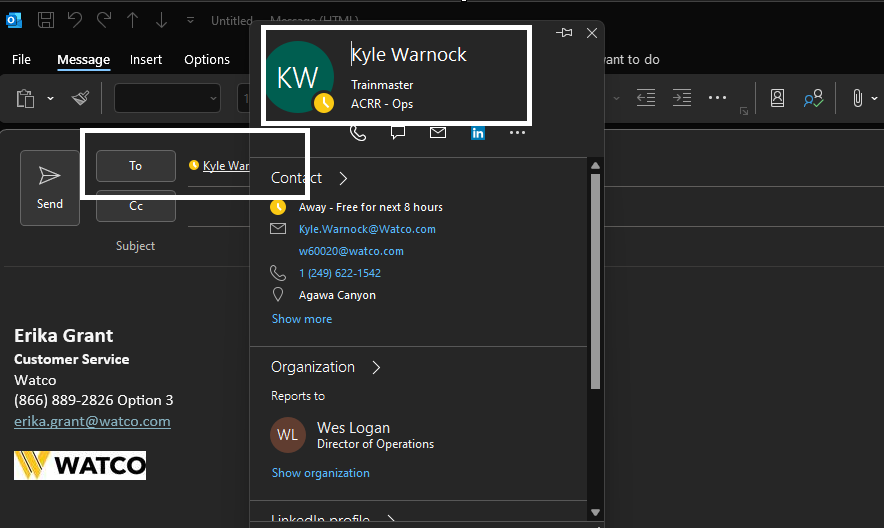Image resolution: width=884 pixels, height=528 pixels.
Task: Click the Redo arrow icon
Action: (104, 20)
